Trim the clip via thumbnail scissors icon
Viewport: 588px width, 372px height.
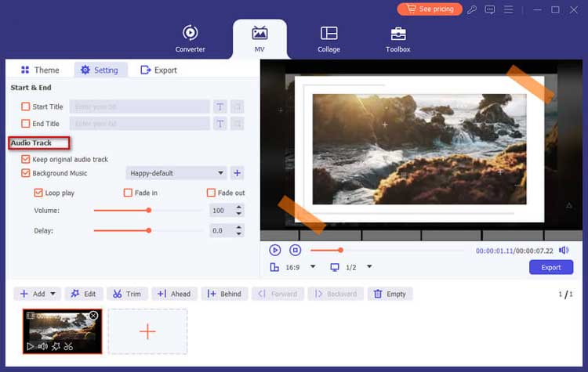[68, 346]
